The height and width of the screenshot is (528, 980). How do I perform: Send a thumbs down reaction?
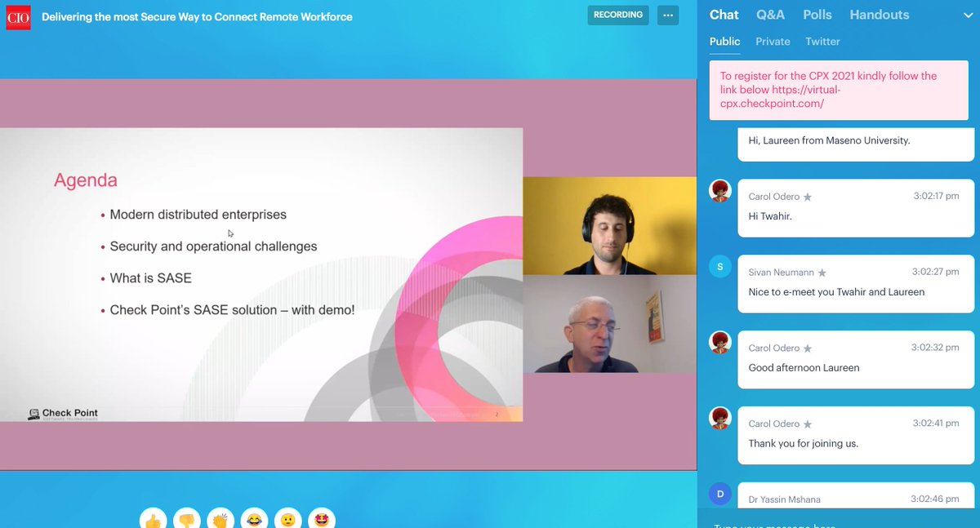[x=186, y=518]
